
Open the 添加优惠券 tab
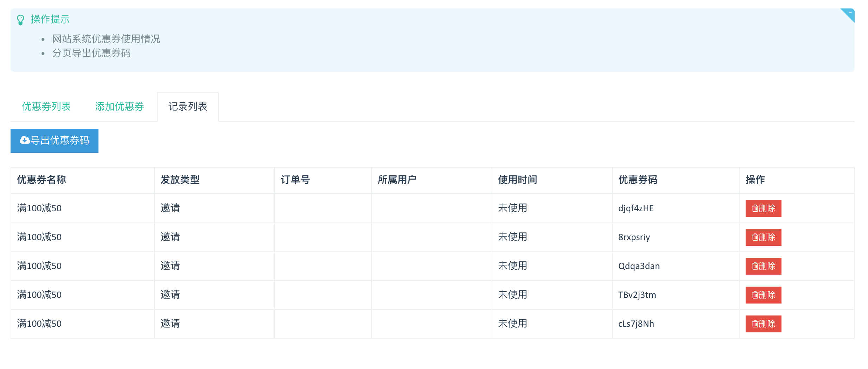(119, 107)
